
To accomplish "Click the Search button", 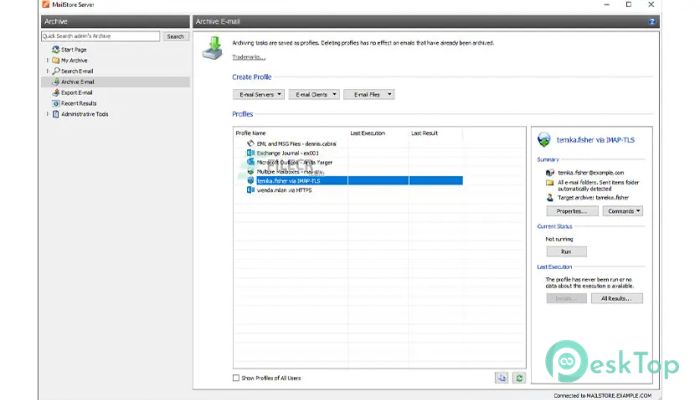I will click(x=175, y=36).
